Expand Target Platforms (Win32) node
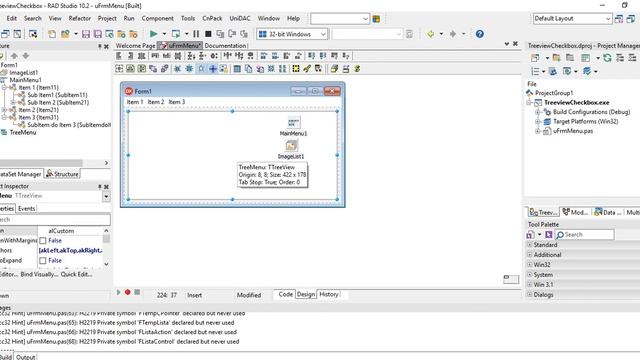The image size is (640, 360). point(538,122)
